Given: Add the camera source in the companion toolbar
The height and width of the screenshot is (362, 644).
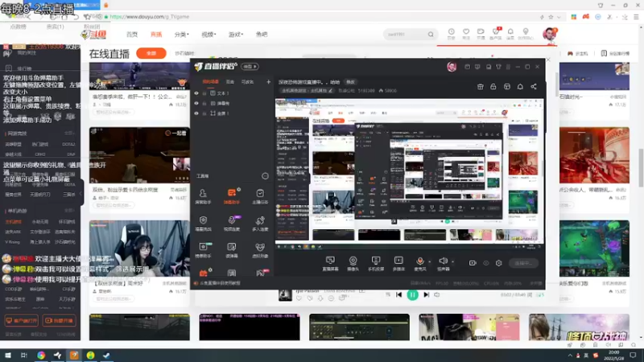Looking at the screenshot, I should pos(353,263).
